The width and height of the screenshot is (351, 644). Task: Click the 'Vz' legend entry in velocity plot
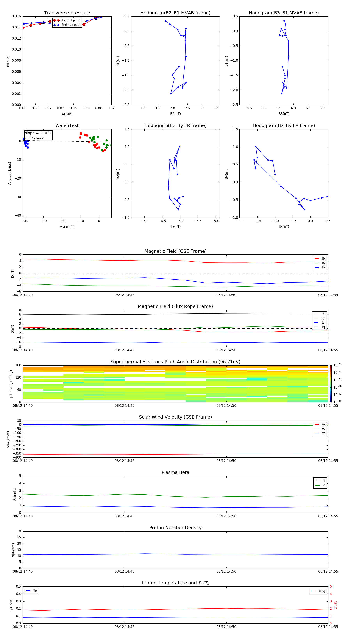pos(320,433)
